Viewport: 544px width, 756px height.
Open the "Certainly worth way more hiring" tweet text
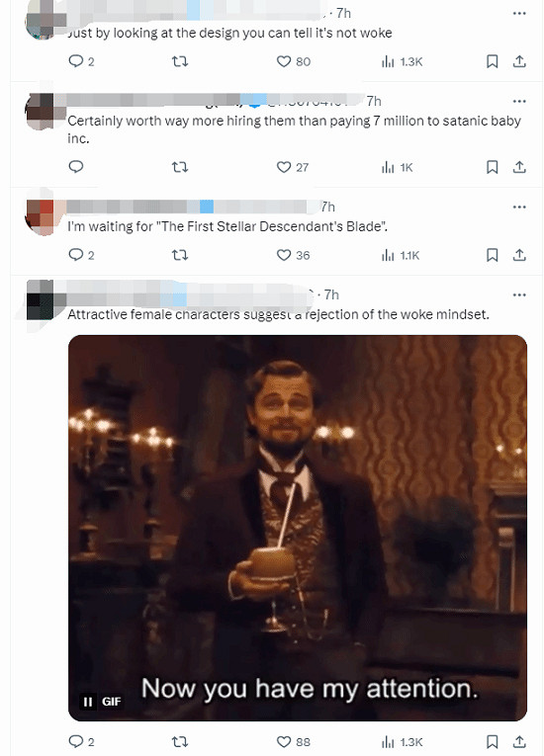294,129
